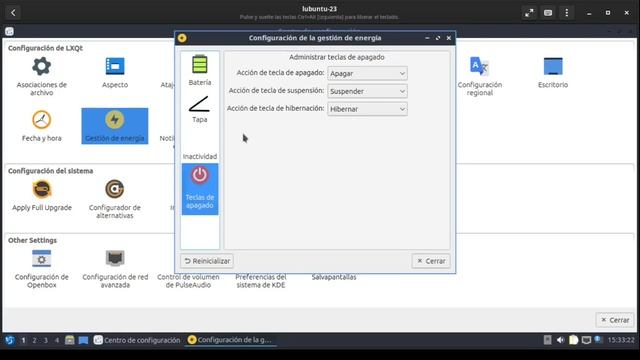Screen dimensions: 640x360
Task: Switch to virtual desktop 1
Action: click(x=23, y=340)
